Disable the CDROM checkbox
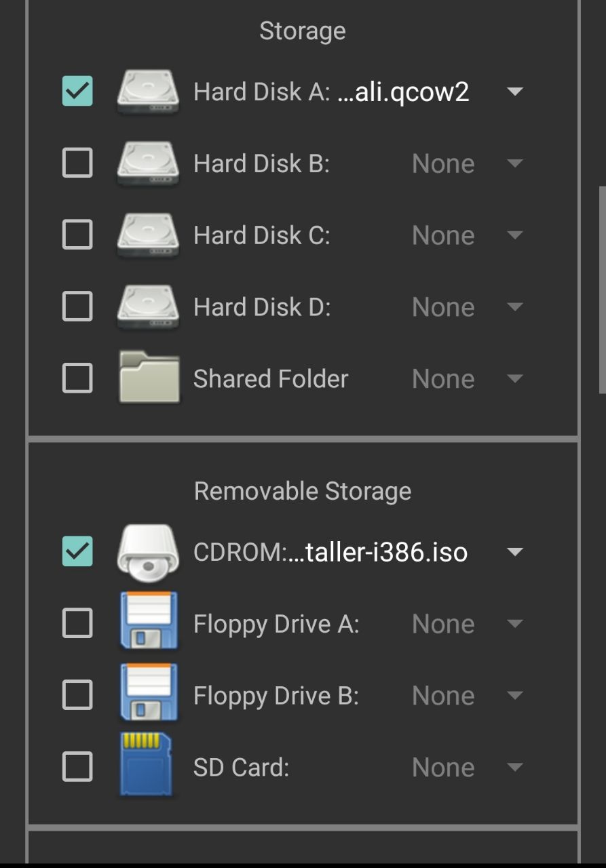This screenshot has height=868, width=606. pyautogui.click(x=77, y=552)
